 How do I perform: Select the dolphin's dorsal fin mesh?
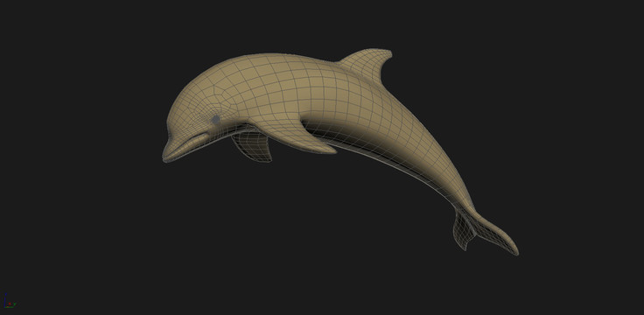coord(366,65)
